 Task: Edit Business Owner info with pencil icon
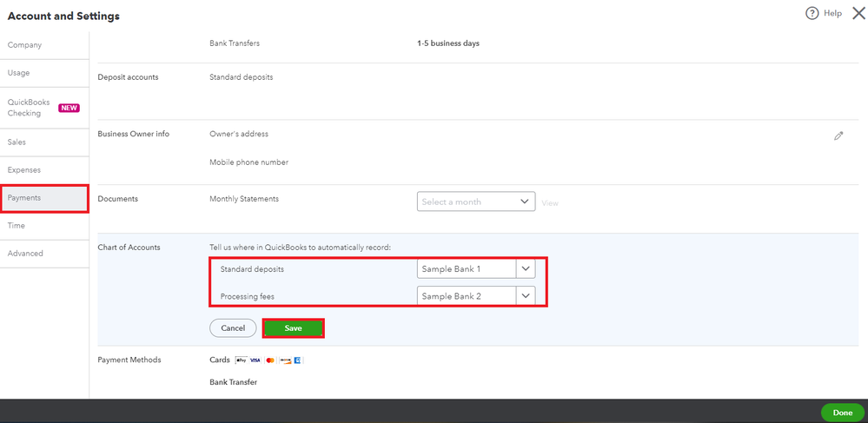click(838, 135)
